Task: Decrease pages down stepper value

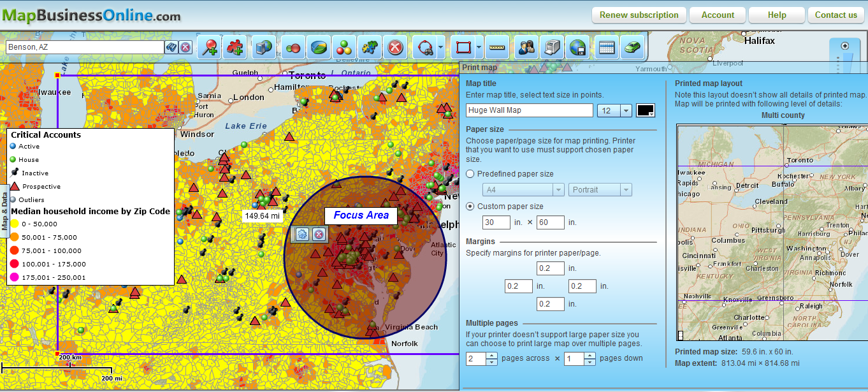Action: click(x=590, y=362)
